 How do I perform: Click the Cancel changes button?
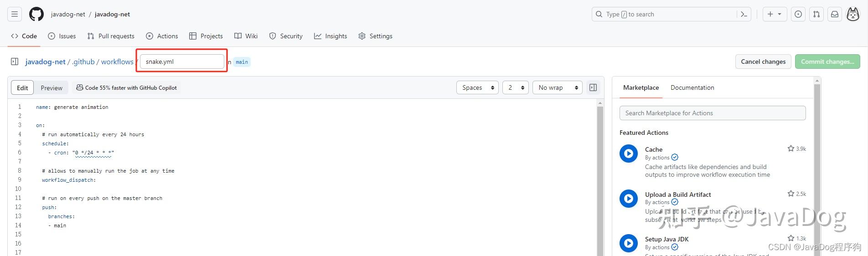[763, 61]
